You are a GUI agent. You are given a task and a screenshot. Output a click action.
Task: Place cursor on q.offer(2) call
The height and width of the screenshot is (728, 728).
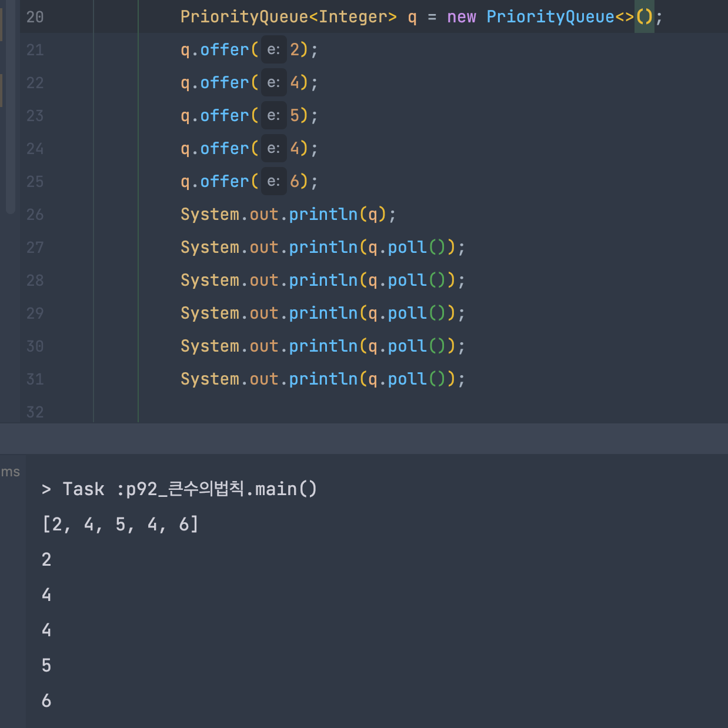pyautogui.click(x=249, y=50)
